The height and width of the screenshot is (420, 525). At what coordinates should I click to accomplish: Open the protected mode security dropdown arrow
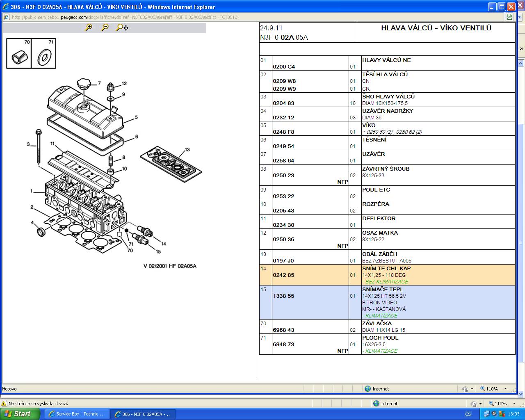(x=472, y=389)
